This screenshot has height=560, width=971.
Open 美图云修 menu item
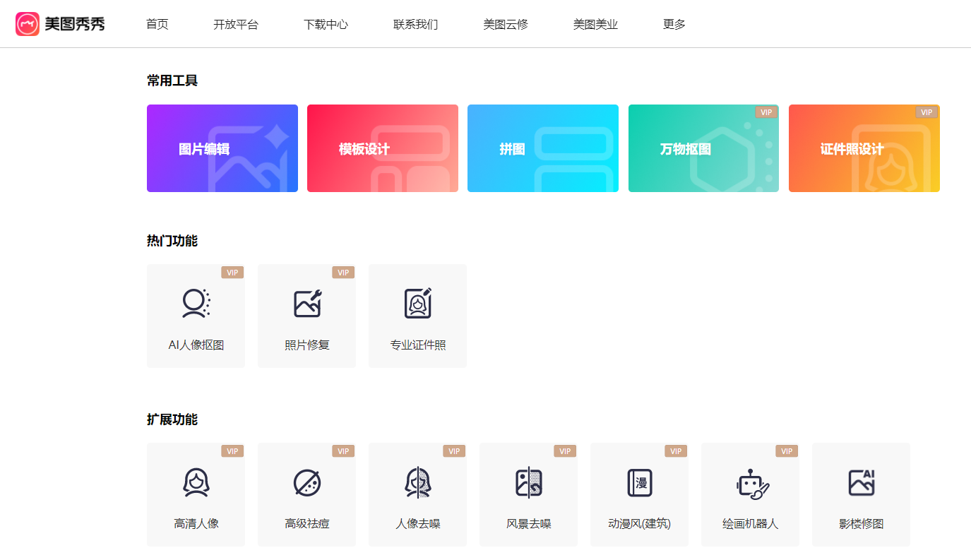click(x=506, y=24)
